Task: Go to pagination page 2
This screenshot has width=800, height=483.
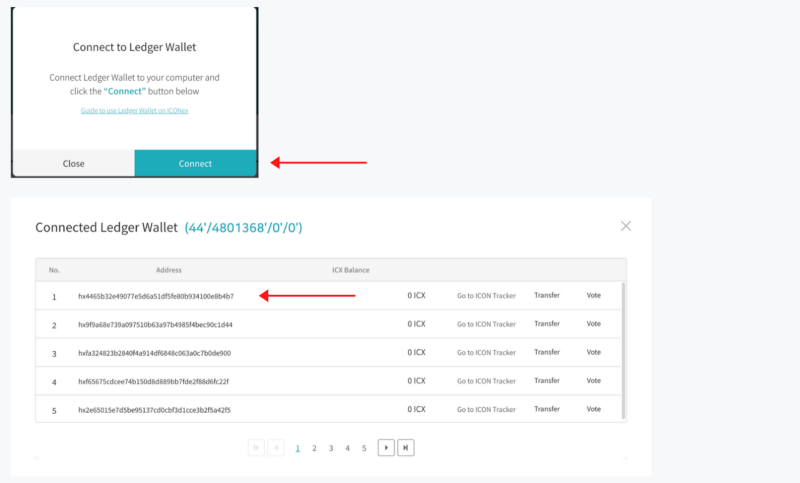Action: [314, 448]
